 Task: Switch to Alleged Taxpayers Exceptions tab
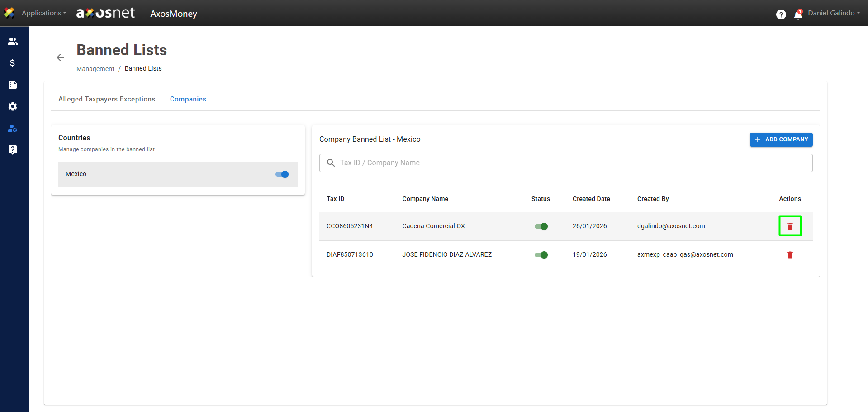point(107,99)
